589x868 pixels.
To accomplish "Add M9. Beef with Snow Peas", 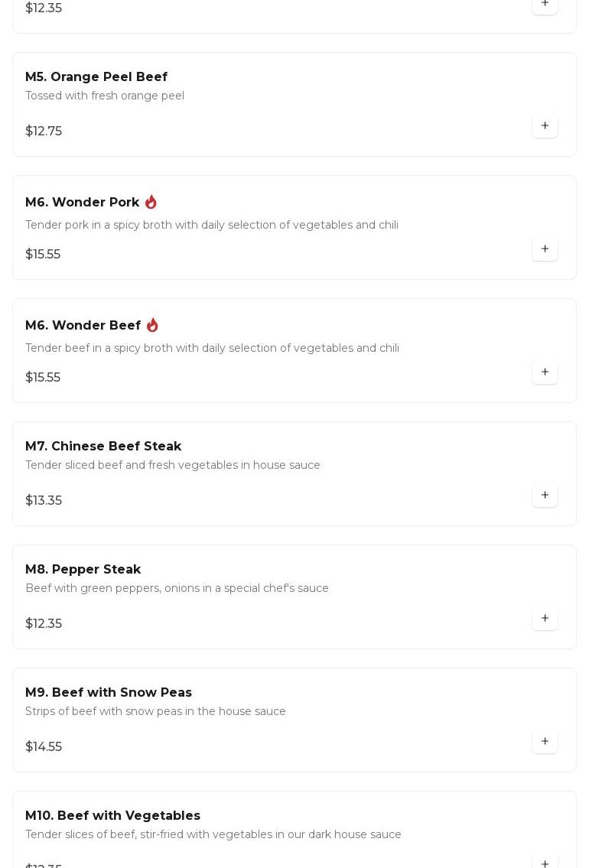I will coord(545,741).
